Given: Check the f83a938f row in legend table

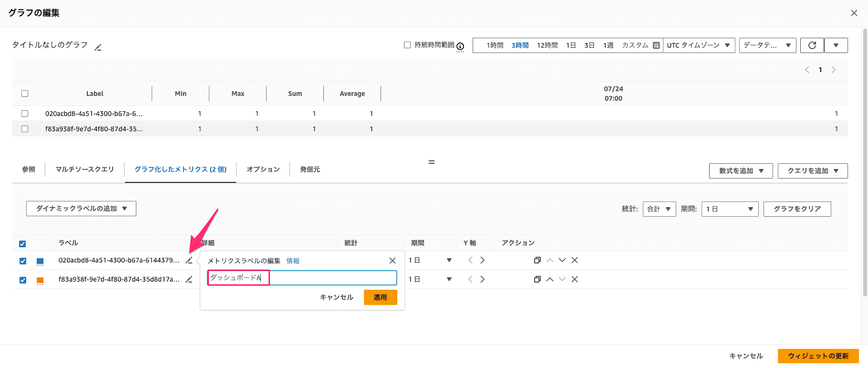Looking at the screenshot, I should [x=25, y=129].
